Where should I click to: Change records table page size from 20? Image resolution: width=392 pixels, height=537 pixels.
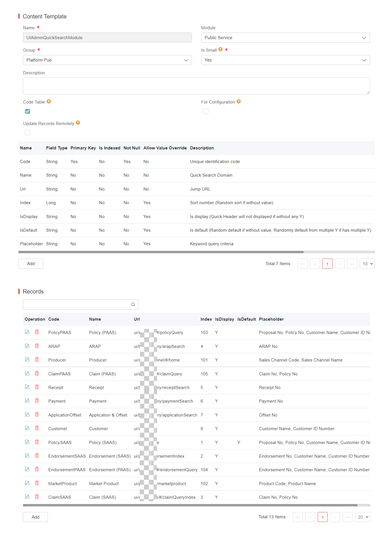[x=363, y=517]
